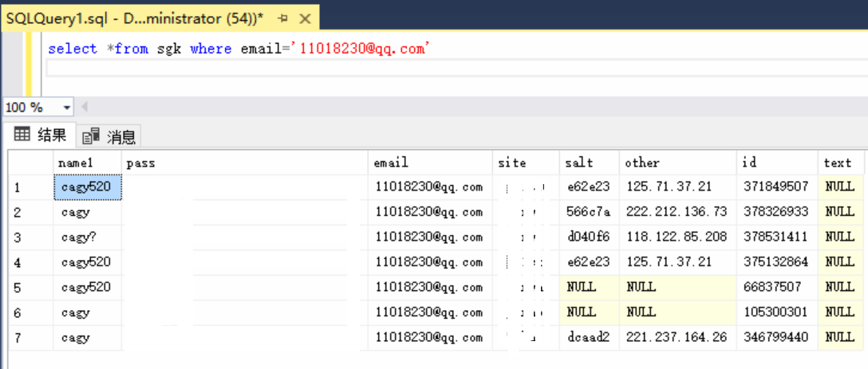Viewport: 868px width, 369px height.
Task: Click the id cell 371849507
Action: pos(778,187)
